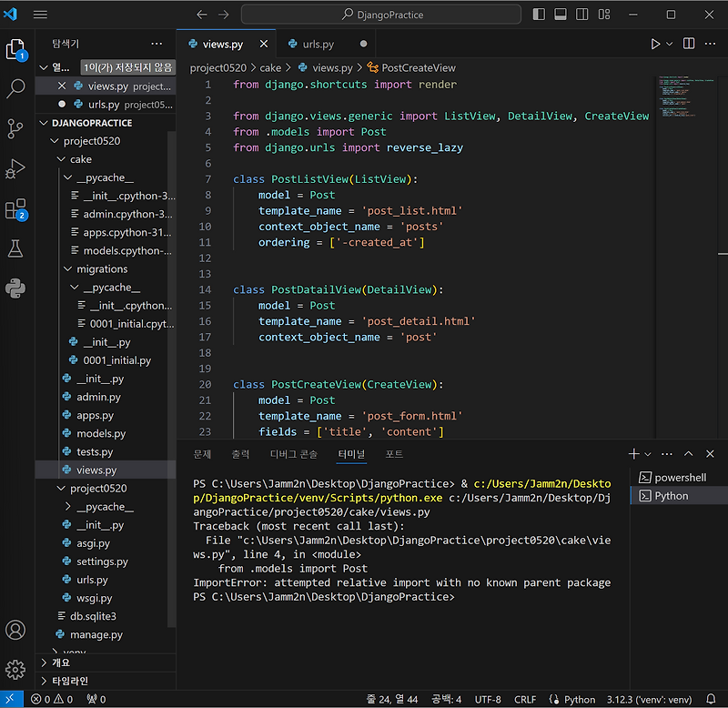
Task: Click the DjangoPractice command center search box
Action: (381, 15)
